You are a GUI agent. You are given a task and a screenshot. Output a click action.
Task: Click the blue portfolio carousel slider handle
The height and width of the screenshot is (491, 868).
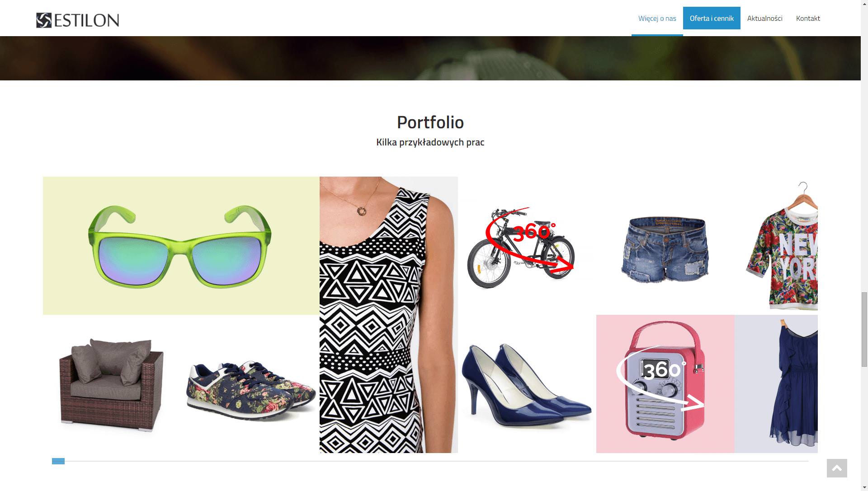(58, 461)
